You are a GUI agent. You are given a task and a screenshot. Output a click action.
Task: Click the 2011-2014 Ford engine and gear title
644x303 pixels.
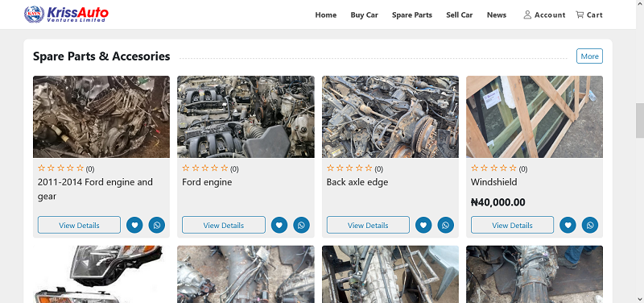(95, 189)
